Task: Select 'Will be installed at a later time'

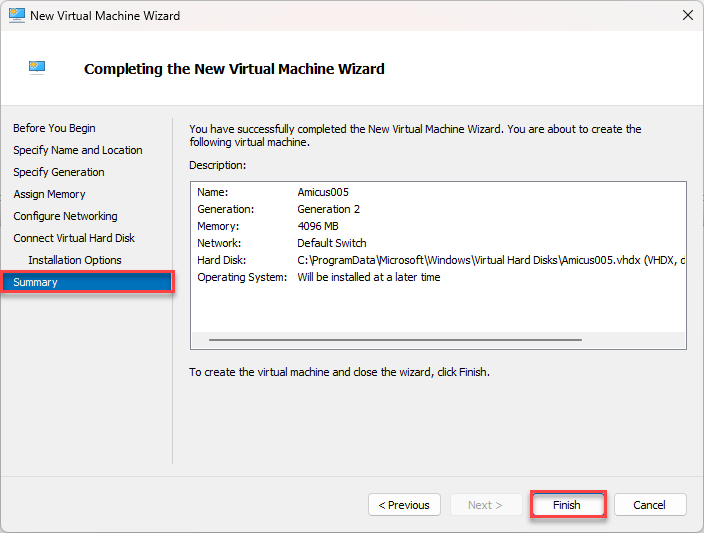Action: click(369, 278)
